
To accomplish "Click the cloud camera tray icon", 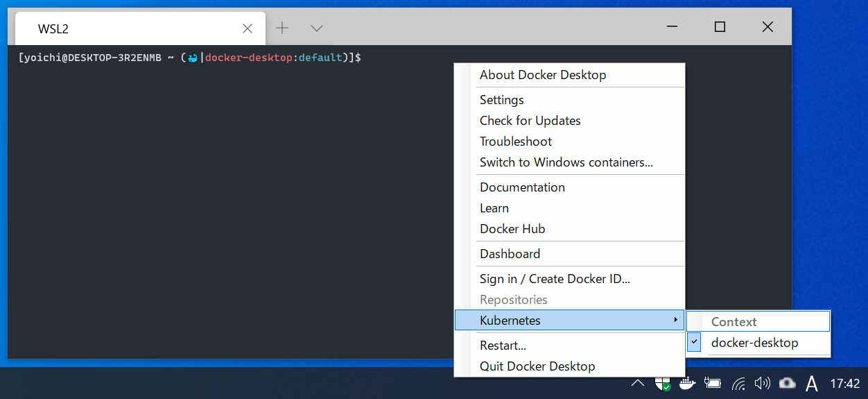I will 787,383.
